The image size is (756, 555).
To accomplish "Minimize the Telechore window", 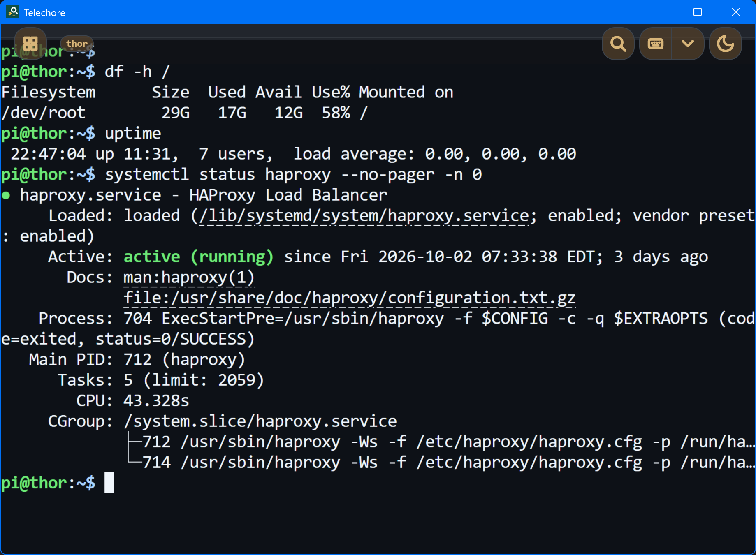I will [x=660, y=12].
